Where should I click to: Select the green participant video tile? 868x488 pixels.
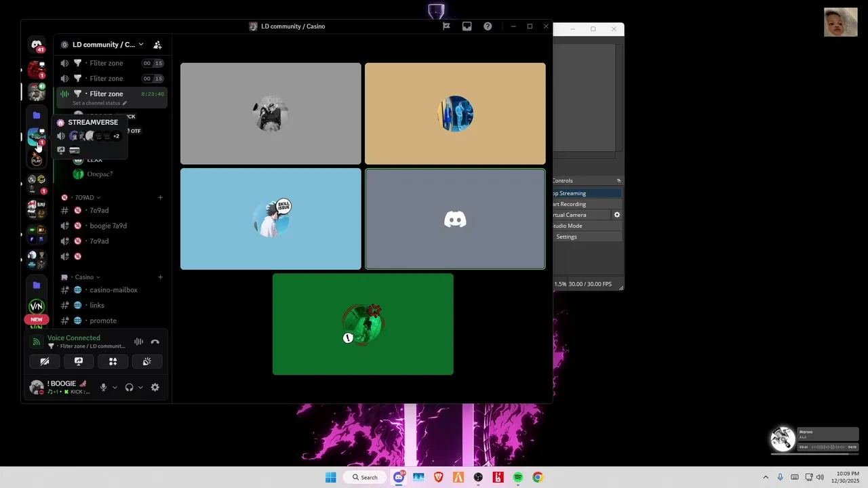[x=363, y=324]
